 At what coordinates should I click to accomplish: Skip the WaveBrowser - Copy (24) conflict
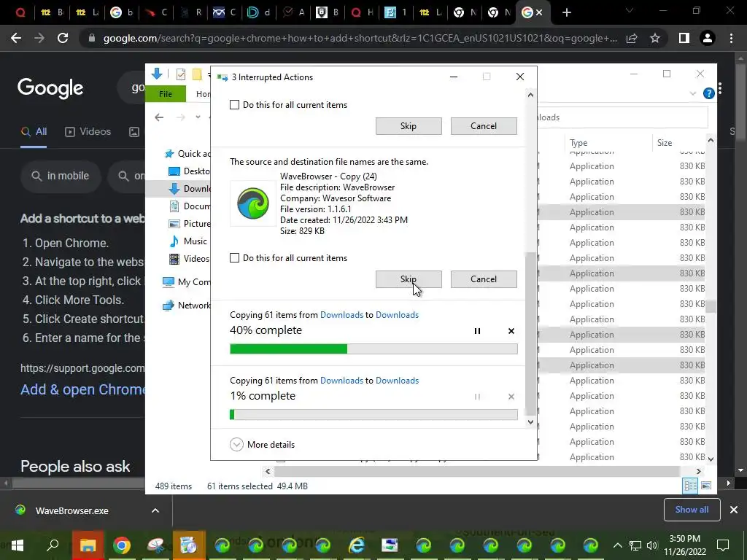[409, 279]
